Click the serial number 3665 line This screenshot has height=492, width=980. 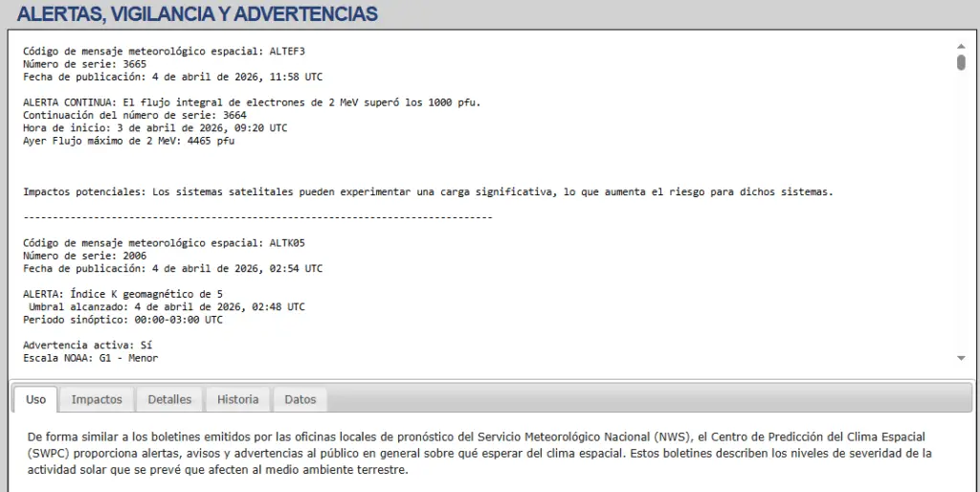point(85,64)
